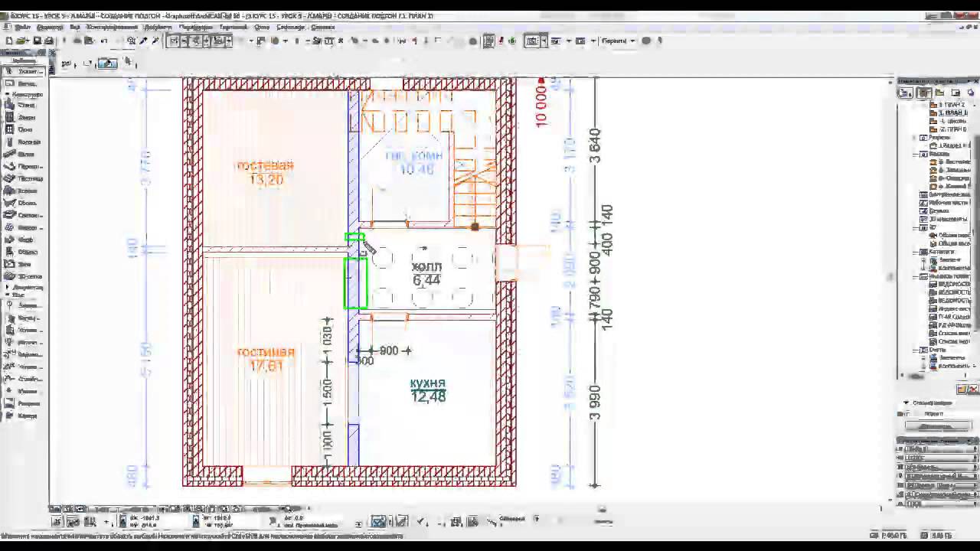Click the Find and Select magnifier icon
The height and width of the screenshot is (551, 980).
[x=132, y=41]
